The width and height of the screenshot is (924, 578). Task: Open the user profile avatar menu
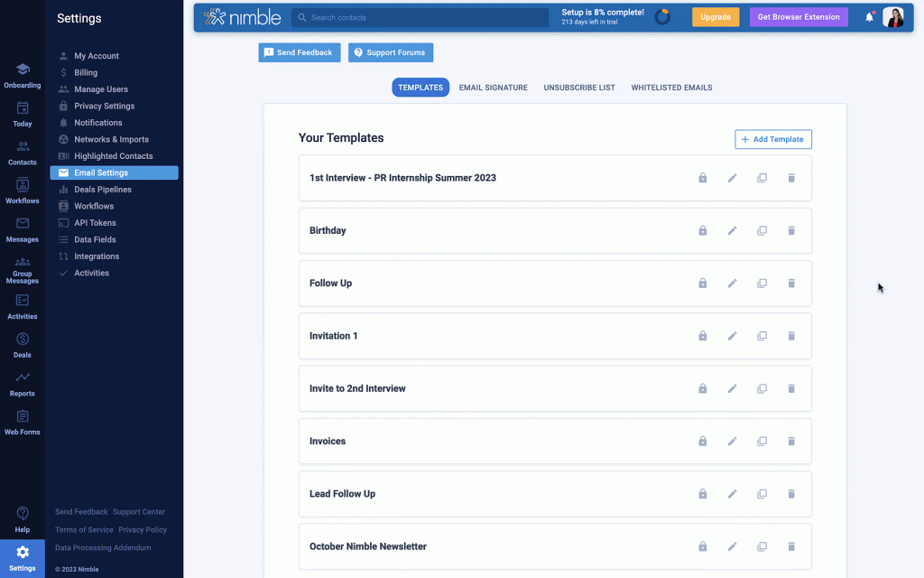click(892, 17)
